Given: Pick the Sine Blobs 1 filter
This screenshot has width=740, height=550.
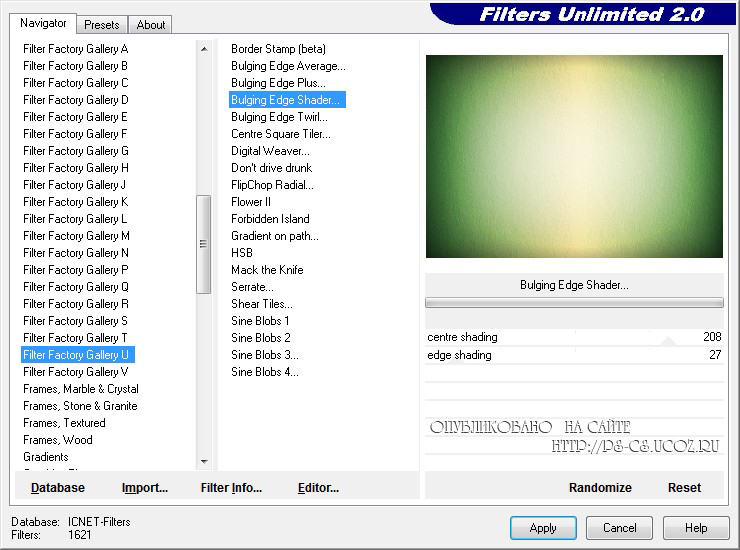Looking at the screenshot, I should pyautogui.click(x=260, y=321).
